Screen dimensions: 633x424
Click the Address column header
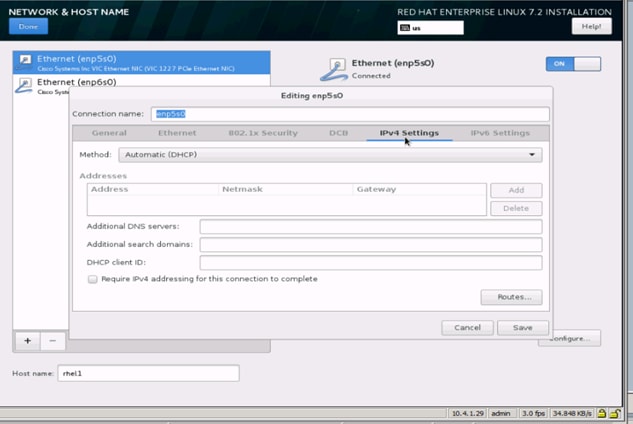pos(153,189)
